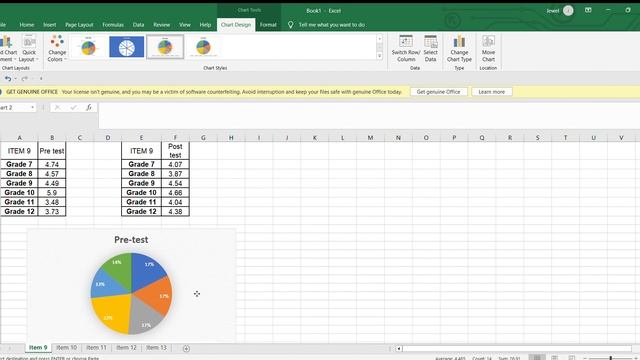Screen dimensions: 640x360
Task: Click horizontal scrollbar left arrow
Action: 399,349
